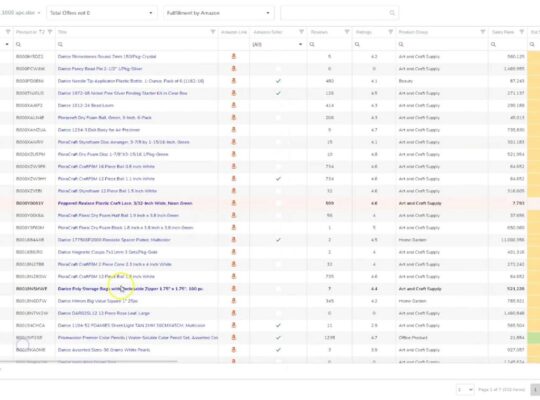Image resolution: width=540 pixels, height=400 pixels.
Task: Open Amazon link icon for Pepperell Rexlace Craft Lace row
Action: [234, 203]
